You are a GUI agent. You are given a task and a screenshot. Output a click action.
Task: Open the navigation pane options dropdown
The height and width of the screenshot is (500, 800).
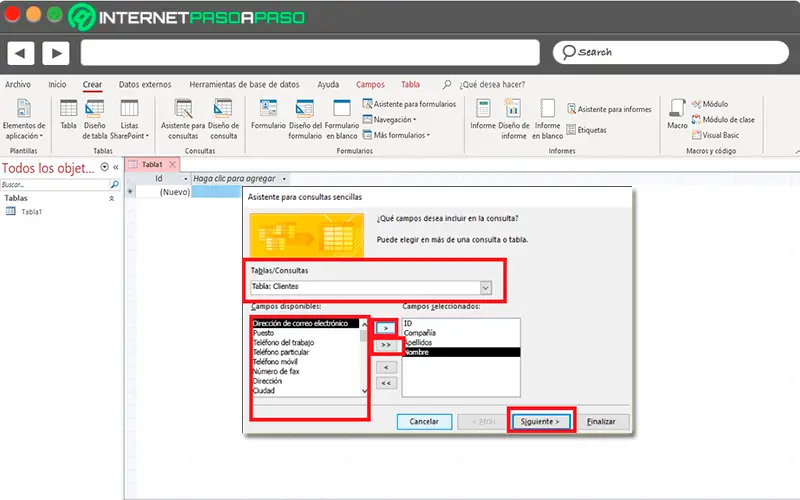coord(105,167)
